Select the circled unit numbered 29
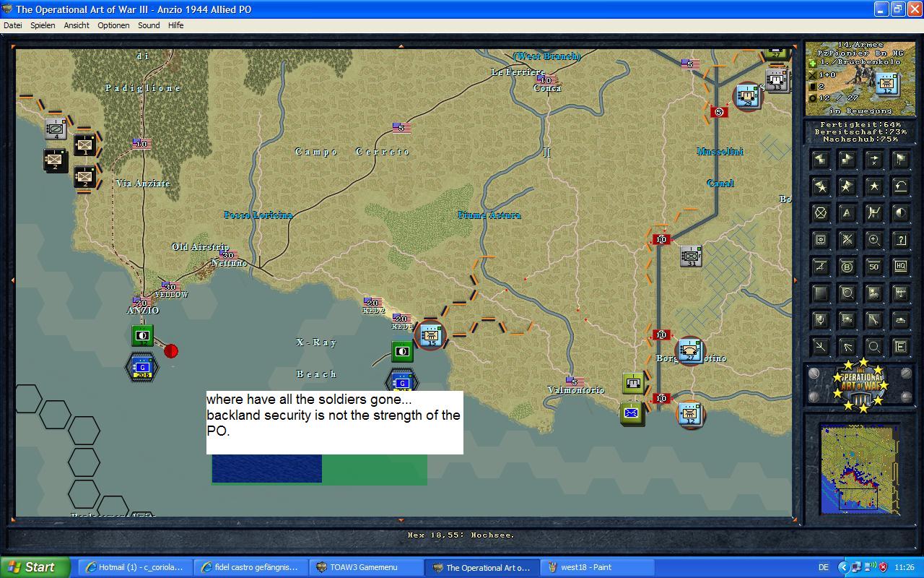Screen dimensions: 924x578 [748, 97]
